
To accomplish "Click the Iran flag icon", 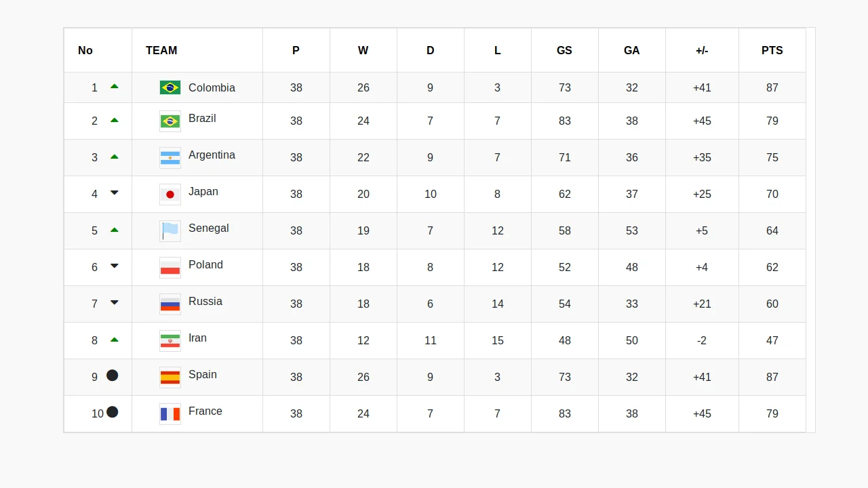I will pos(170,340).
